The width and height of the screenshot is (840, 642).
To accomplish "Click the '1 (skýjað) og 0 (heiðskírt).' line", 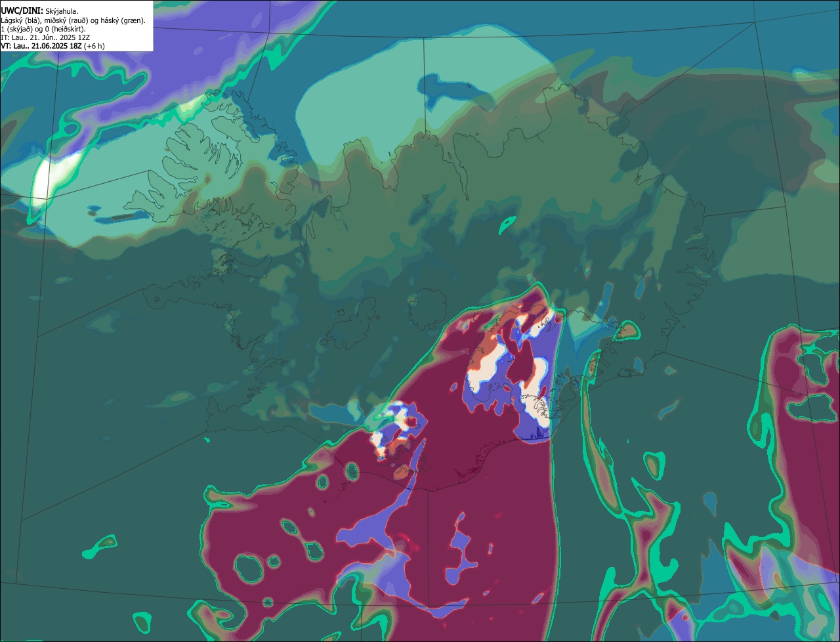I will (x=43, y=29).
